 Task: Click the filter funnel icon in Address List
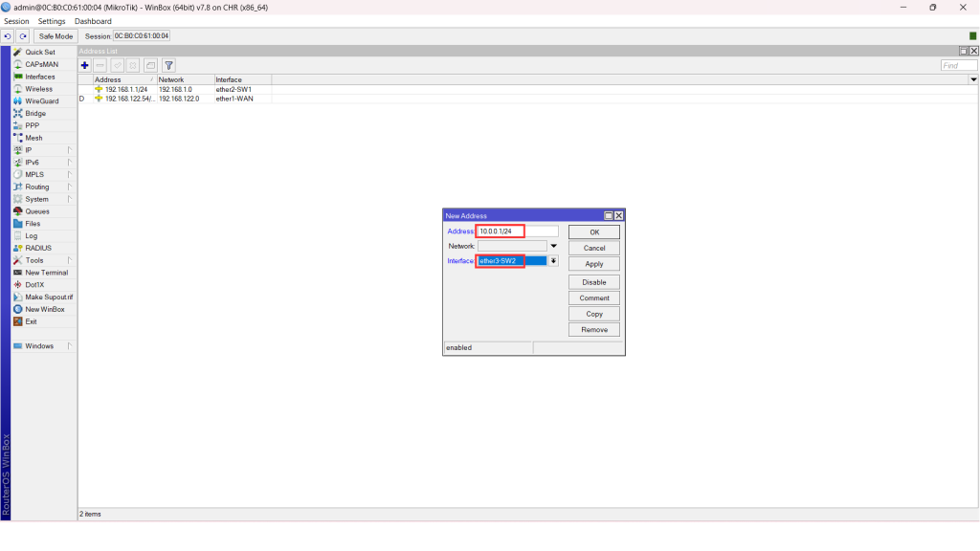point(168,65)
